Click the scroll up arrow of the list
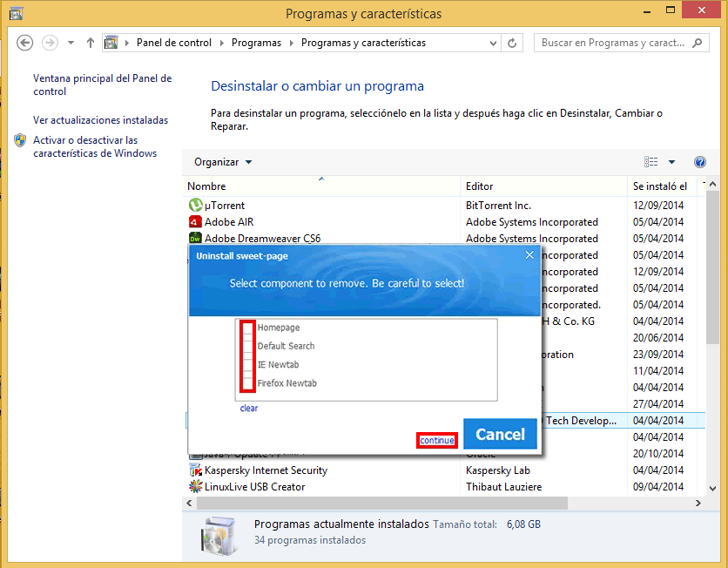 pos(712,184)
